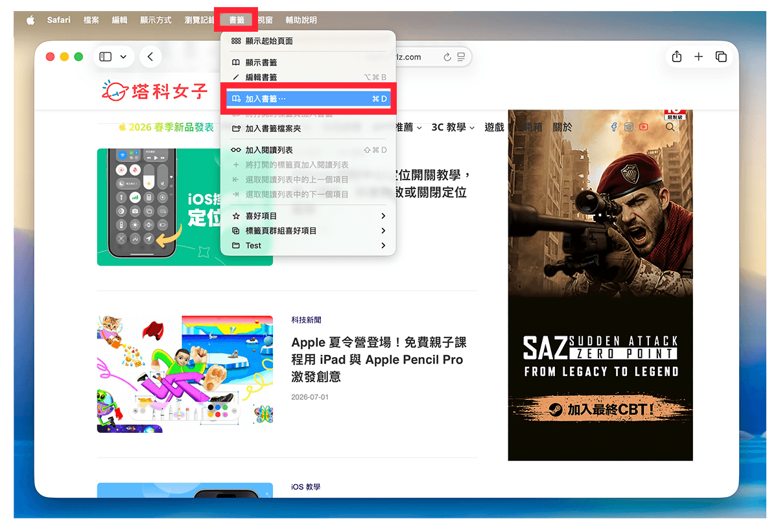Choose 顯示書籤 from the menu

[308, 62]
